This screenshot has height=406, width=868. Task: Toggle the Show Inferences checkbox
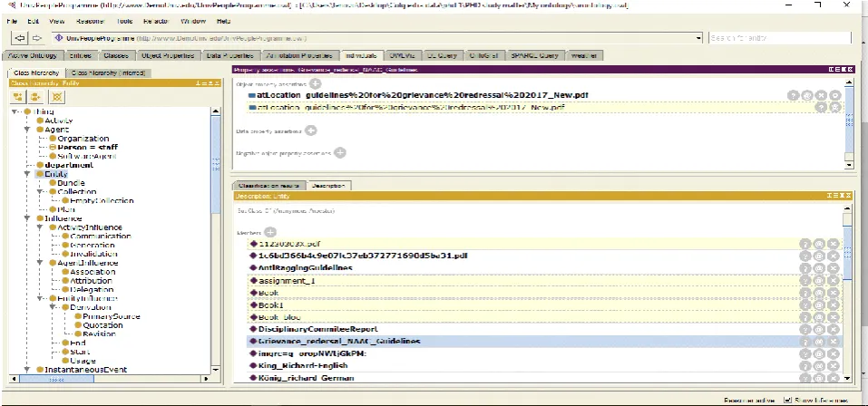click(788, 400)
